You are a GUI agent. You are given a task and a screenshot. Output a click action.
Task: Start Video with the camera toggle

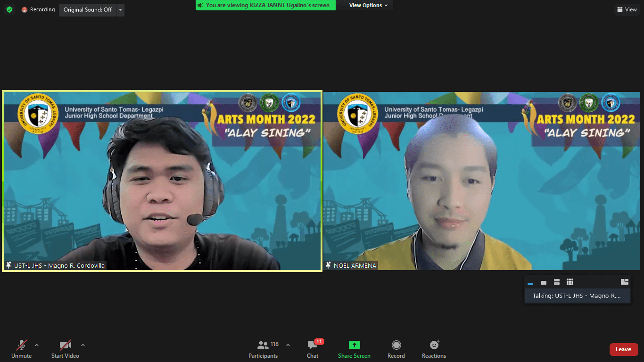coord(65,349)
